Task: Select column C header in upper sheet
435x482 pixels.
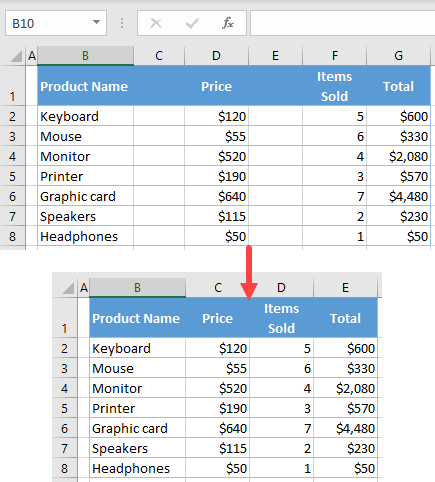Action: [159, 56]
